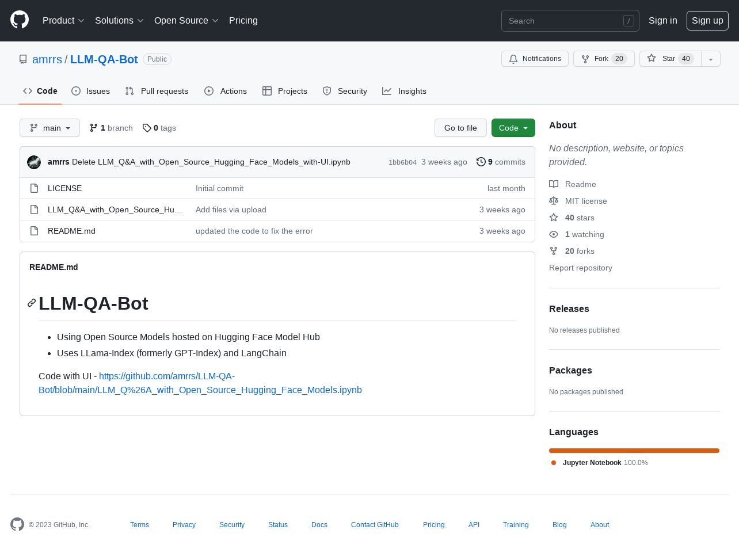Click Pricing in the top navigation
Screen dimensions: 739x560
(x=243, y=20)
